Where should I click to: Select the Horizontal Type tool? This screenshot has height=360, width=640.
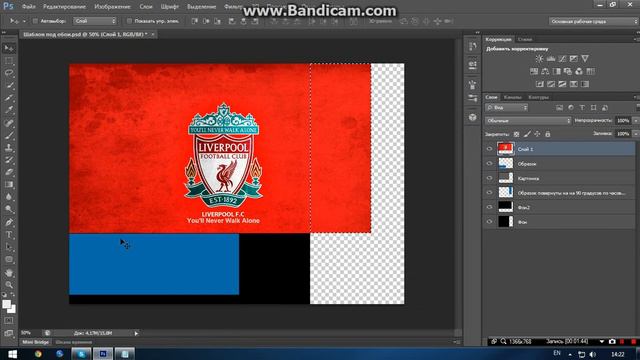click(9, 235)
